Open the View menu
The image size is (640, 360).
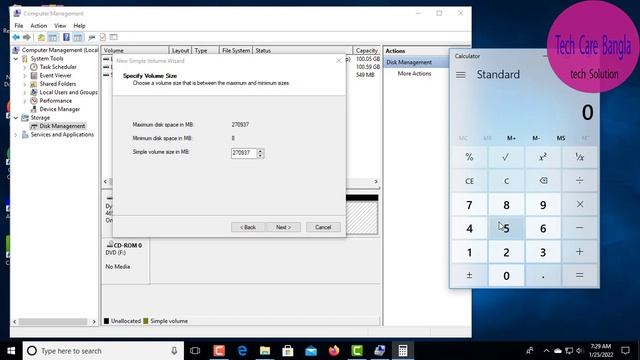pos(60,26)
